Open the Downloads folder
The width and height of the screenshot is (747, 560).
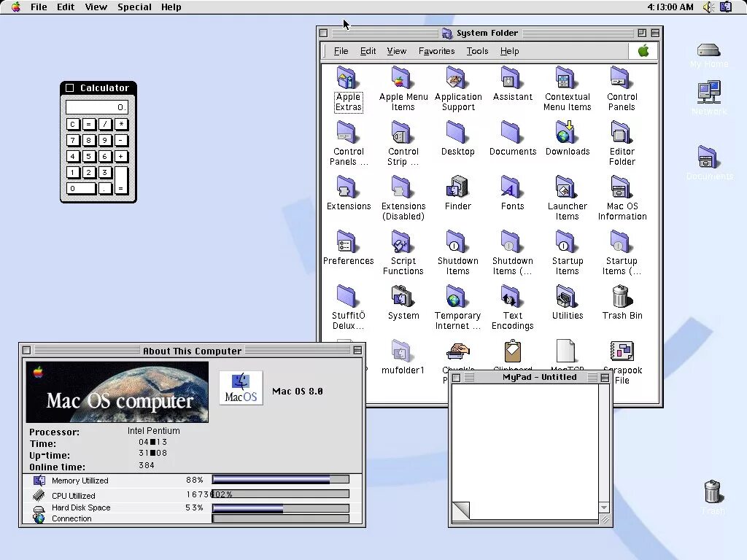click(x=567, y=133)
